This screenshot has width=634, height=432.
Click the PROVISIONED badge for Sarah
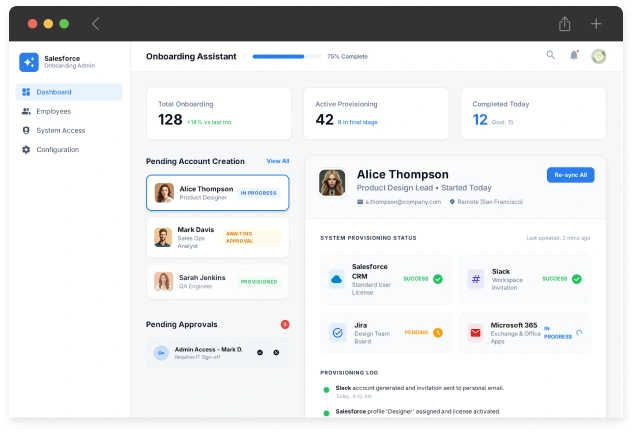[259, 282]
